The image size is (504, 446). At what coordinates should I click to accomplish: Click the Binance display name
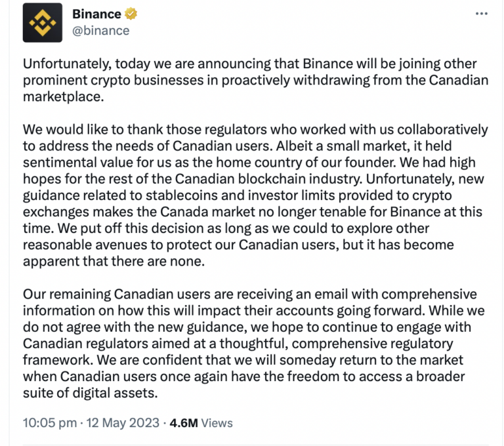(x=96, y=14)
